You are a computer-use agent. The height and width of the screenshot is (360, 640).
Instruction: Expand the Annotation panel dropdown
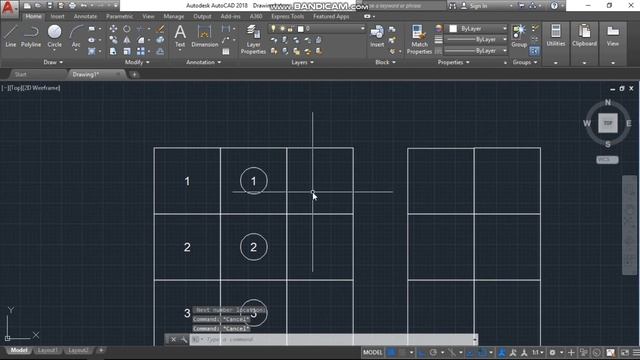tap(203, 62)
